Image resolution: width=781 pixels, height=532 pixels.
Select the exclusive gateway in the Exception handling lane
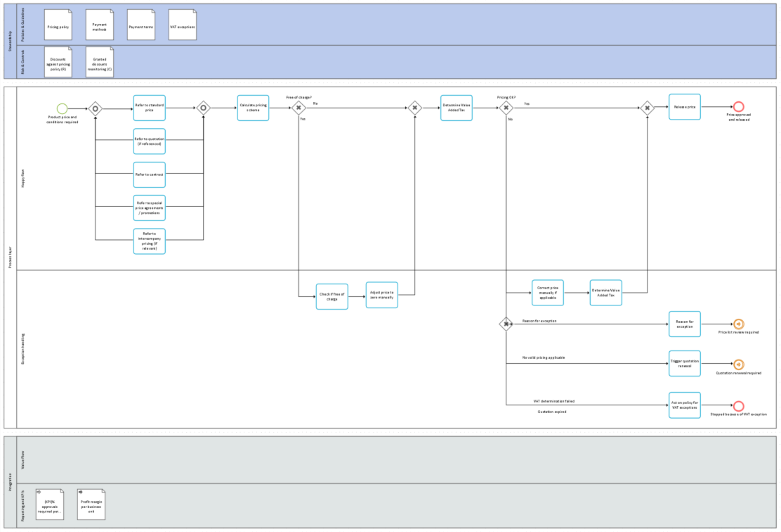click(x=506, y=324)
